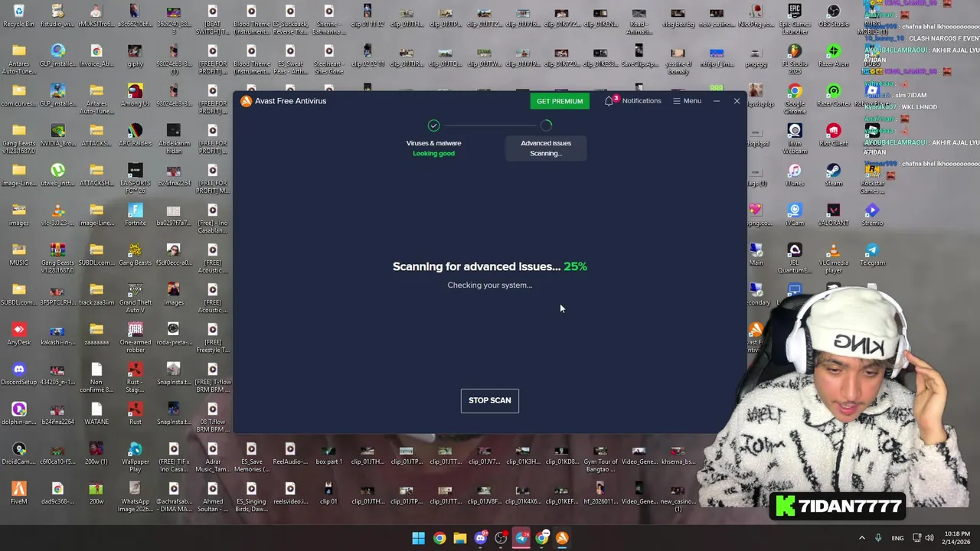
Task: Select One-armed robber desktop shortcut
Action: click(x=135, y=337)
